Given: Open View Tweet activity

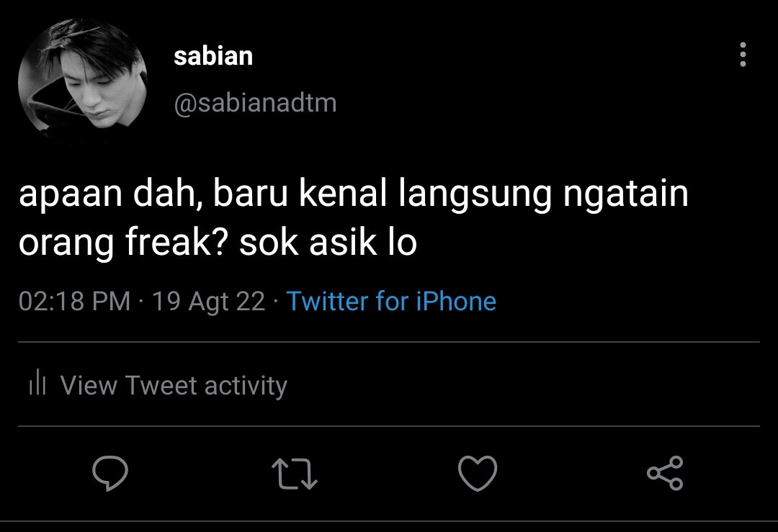Looking at the screenshot, I should pos(174,385).
